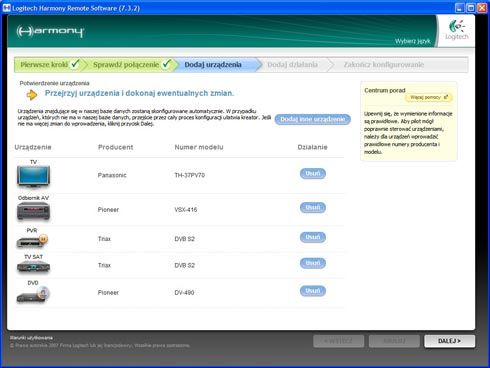
Task: Click the app icon in title bar
Action: click(x=6, y=8)
